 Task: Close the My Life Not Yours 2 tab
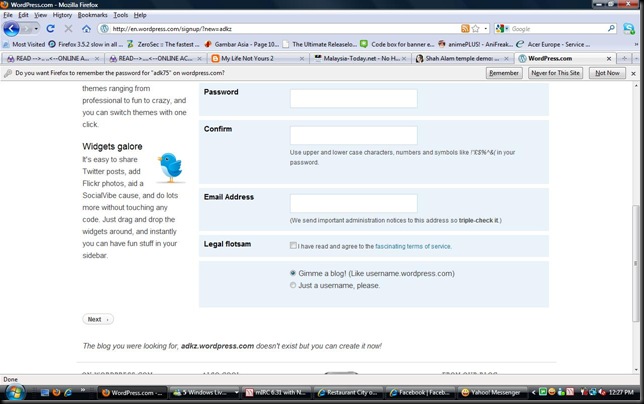coord(301,59)
